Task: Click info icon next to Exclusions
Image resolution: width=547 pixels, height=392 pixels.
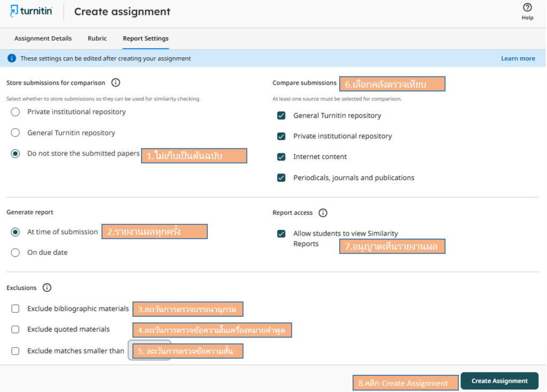Action: tap(47, 288)
